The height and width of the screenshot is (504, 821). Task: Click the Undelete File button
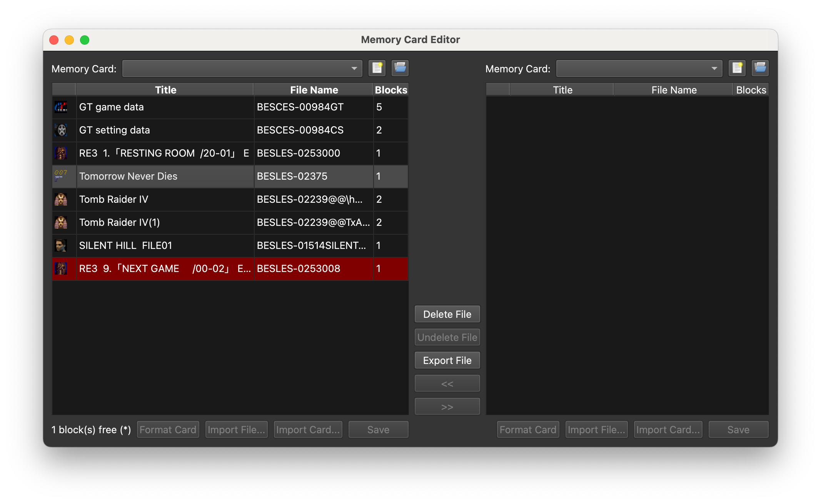[447, 337]
